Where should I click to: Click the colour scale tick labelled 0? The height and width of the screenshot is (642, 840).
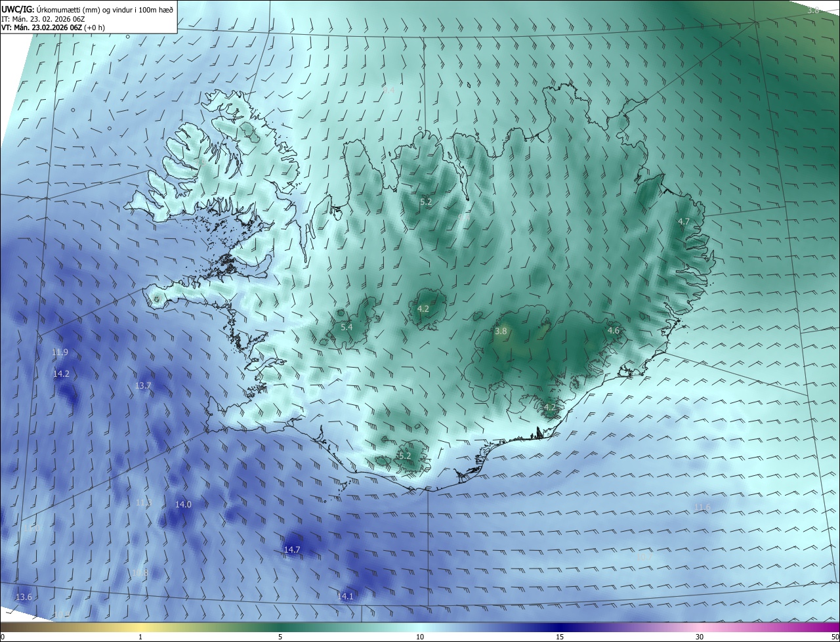click(x=3, y=637)
